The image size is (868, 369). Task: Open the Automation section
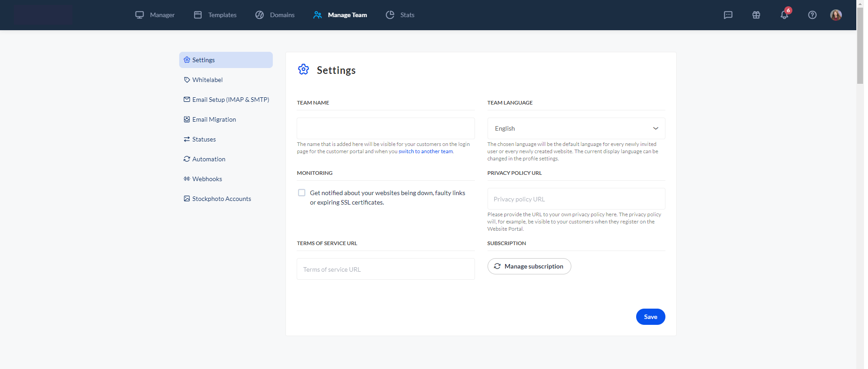point(208,159)
